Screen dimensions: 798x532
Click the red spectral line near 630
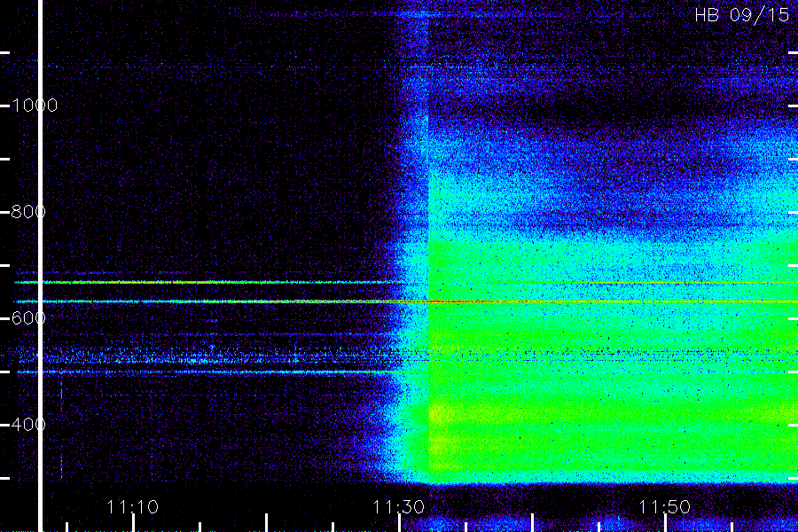407,301
